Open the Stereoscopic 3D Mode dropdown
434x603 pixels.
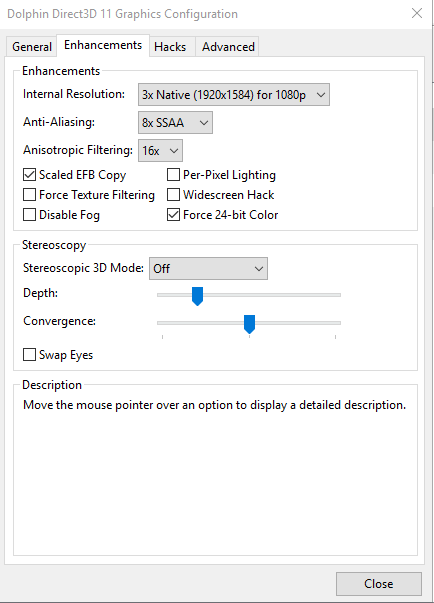pos(208,268)
